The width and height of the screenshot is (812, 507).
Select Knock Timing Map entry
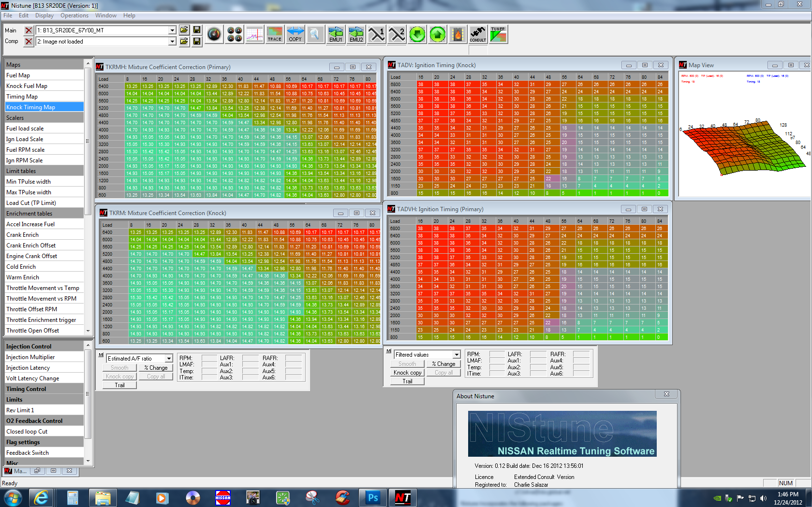(44, 107)
